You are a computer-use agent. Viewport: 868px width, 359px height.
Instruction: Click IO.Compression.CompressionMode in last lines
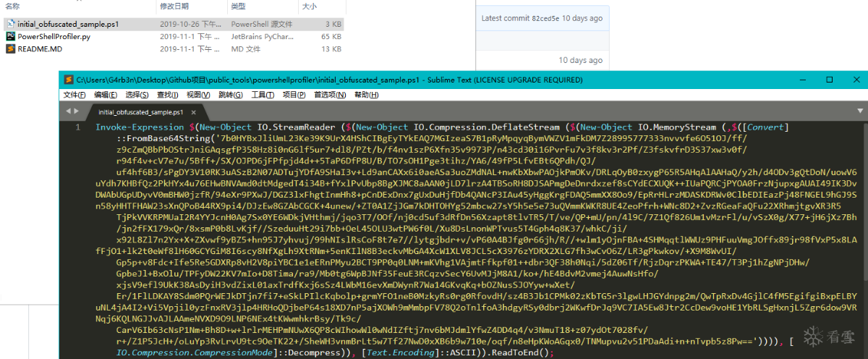[193, 352]
